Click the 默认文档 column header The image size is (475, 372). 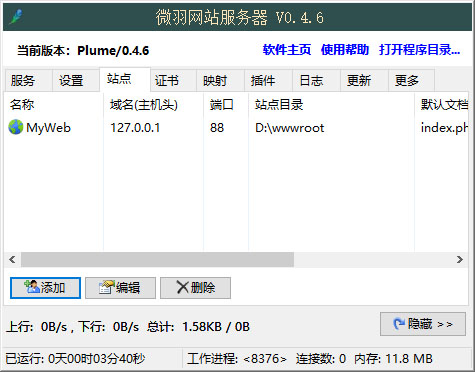click(442, 105)
